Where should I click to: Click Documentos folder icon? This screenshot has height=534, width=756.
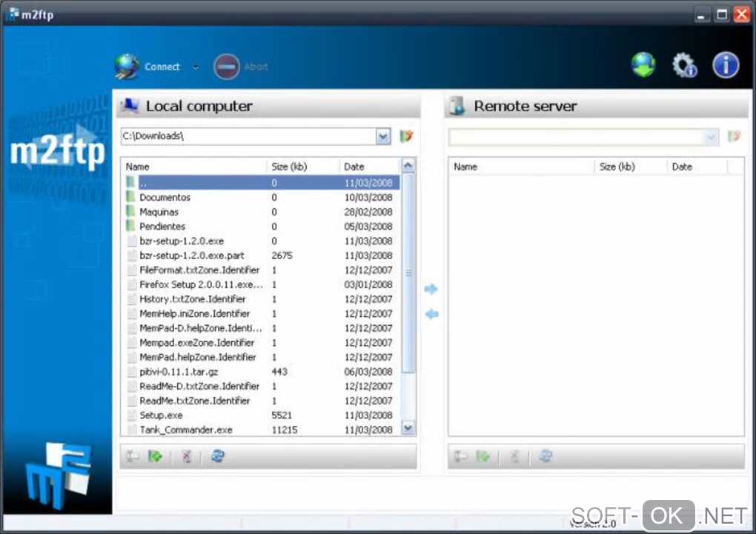point(130,196)
